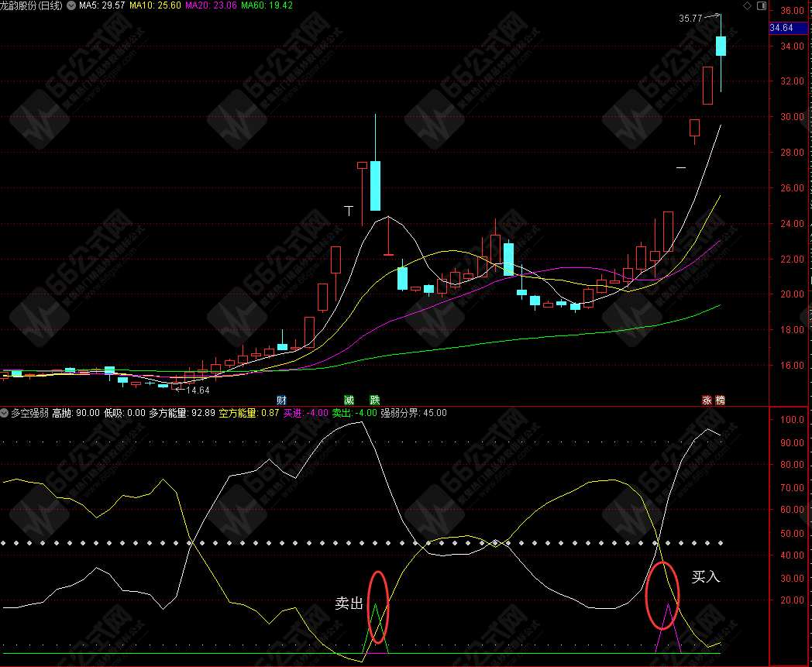Click the diamond marker icon
Image resolution: width=812 pixels, height=667 pixels.
[x=747, y=5]
